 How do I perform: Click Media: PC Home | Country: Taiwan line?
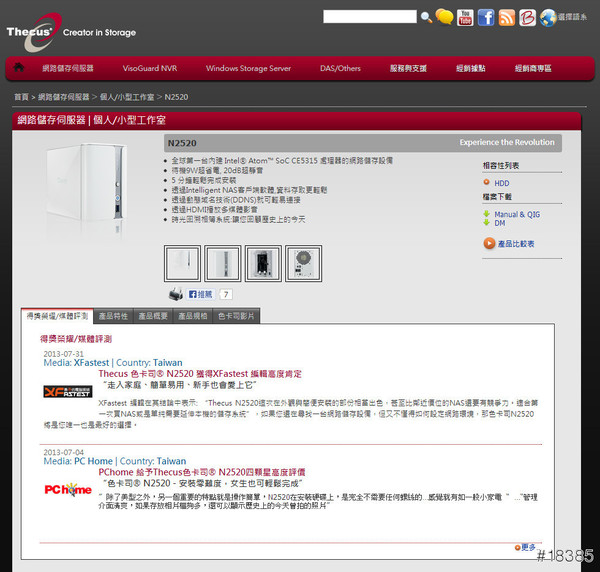[115, 461]
